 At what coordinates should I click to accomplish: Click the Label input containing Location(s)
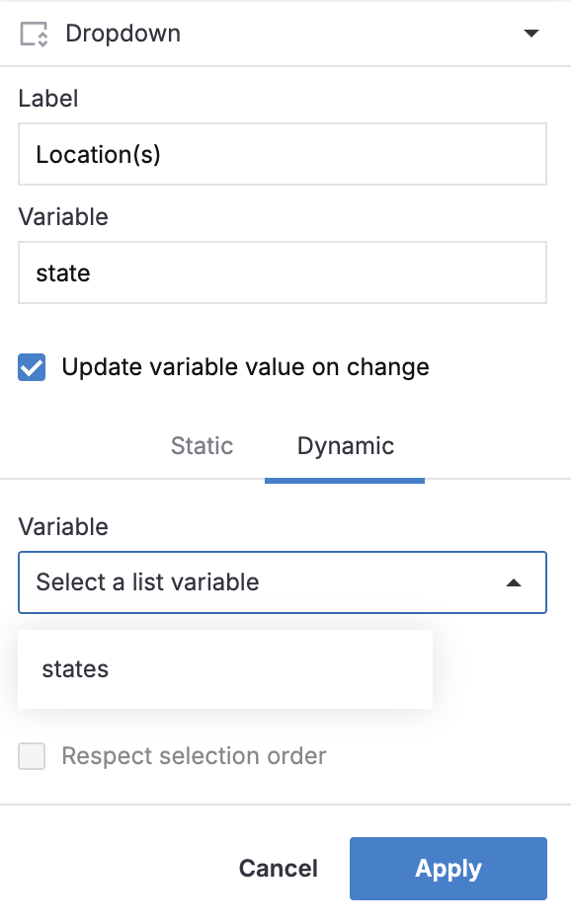coord(283,154)
